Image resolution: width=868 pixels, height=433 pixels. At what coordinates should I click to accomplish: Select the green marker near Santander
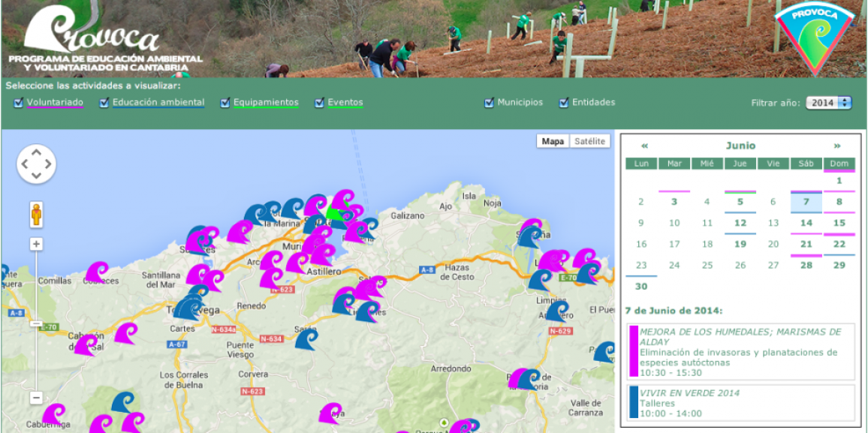(x=334, y=213)
